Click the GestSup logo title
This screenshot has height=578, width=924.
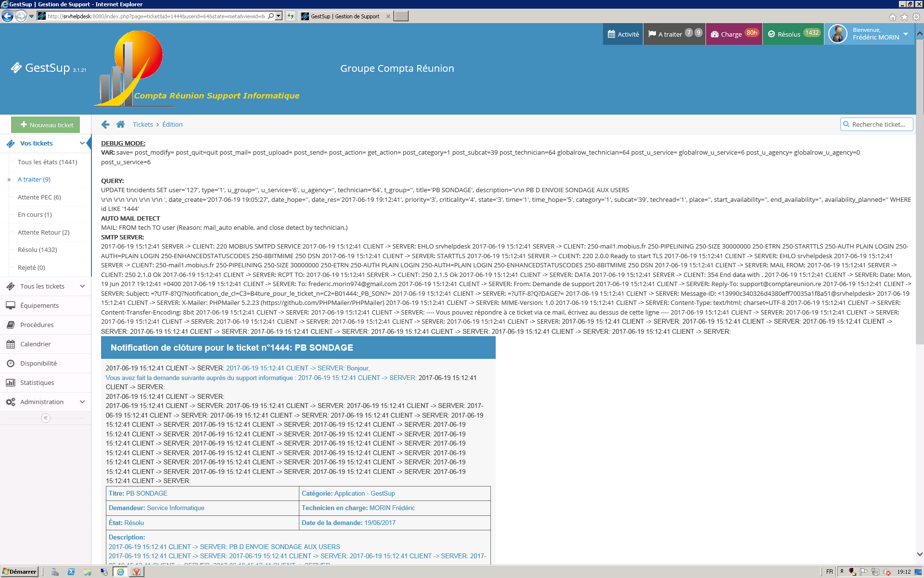point(48,68)
